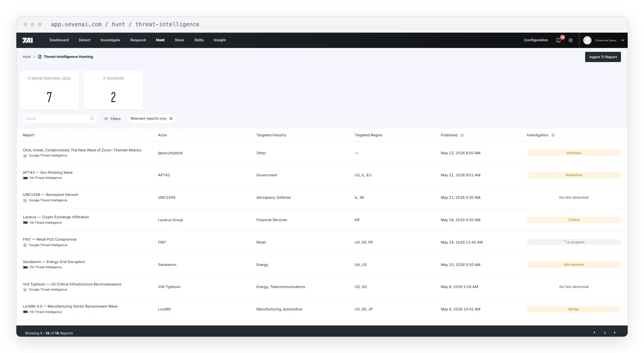Open the Investigate menu
The image size is (644, 353).
click(110, 40)
